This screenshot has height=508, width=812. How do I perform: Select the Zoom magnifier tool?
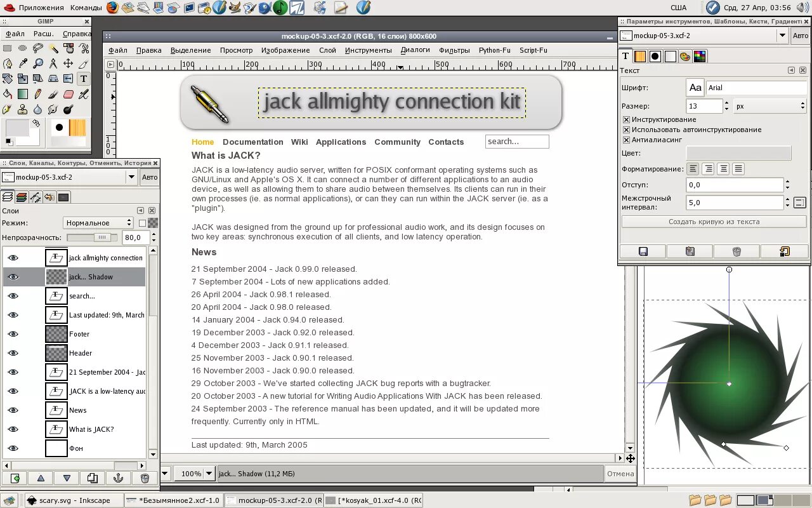38,63
